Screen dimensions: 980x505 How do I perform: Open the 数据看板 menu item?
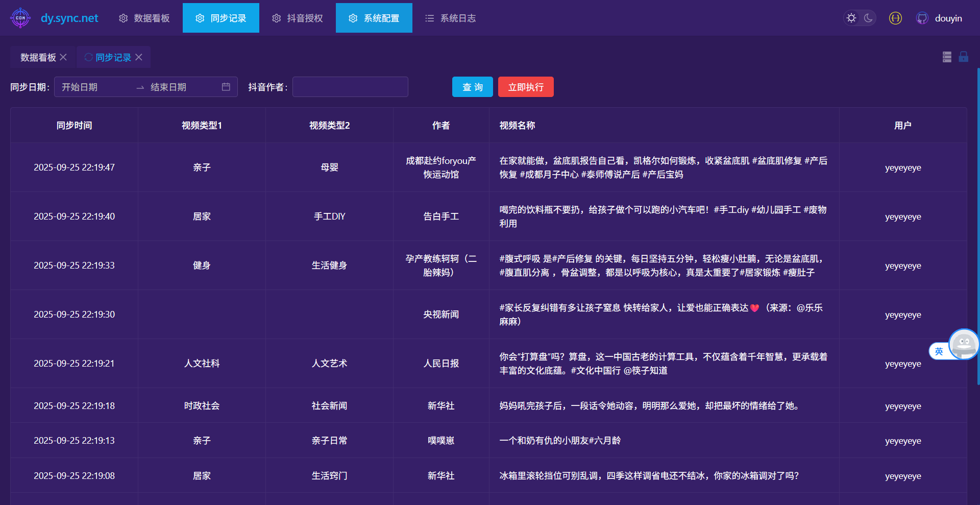[x=144, y=18]
